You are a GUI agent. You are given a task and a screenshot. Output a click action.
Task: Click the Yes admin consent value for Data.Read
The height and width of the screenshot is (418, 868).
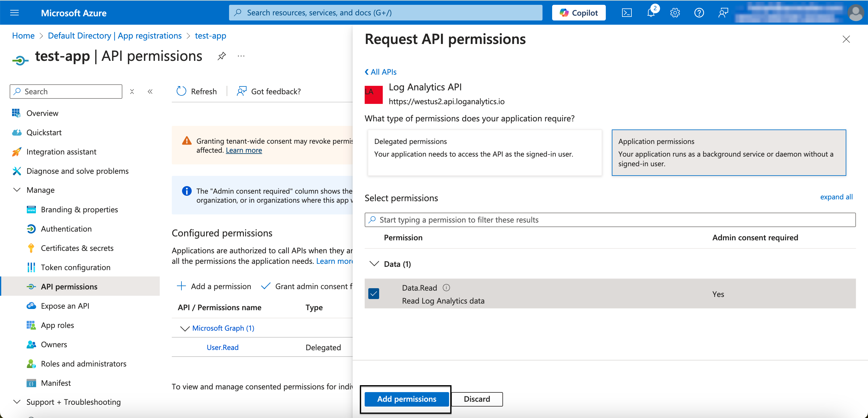tap(718, 295)
